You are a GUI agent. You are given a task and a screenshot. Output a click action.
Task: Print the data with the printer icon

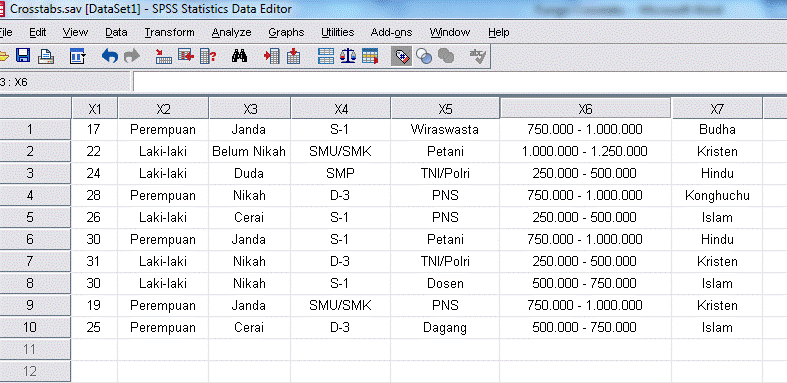pyautogui.click(x=46, y=56)
